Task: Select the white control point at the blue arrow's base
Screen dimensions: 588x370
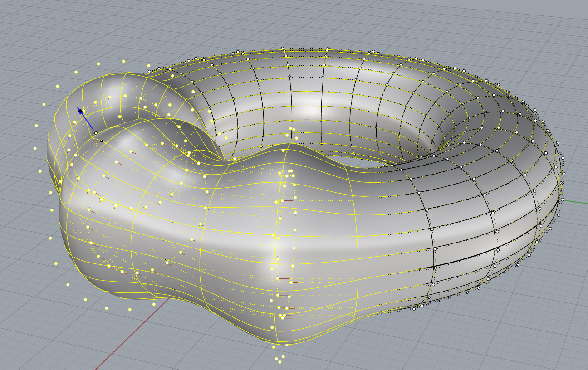Action: click(x=95, y=133)
